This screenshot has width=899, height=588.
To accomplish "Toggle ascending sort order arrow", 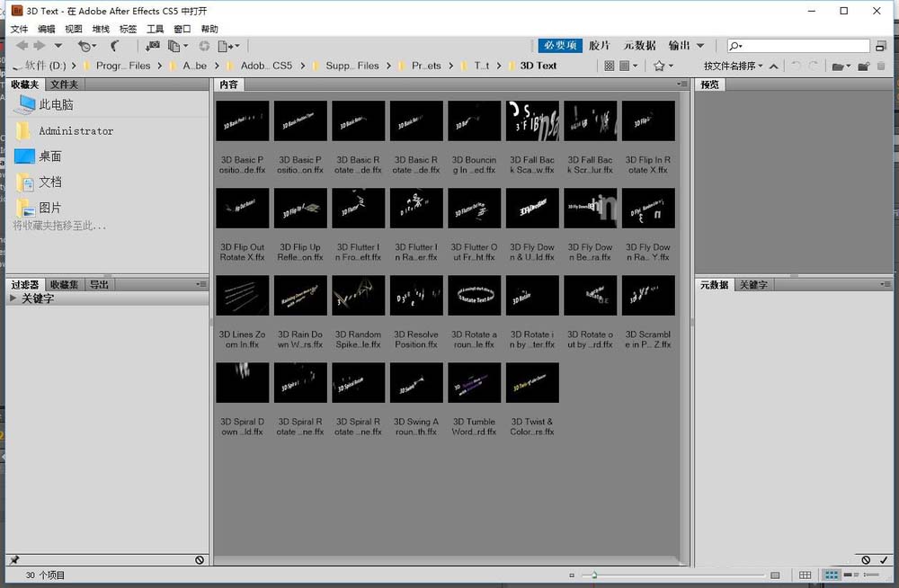I will [773, 66].
